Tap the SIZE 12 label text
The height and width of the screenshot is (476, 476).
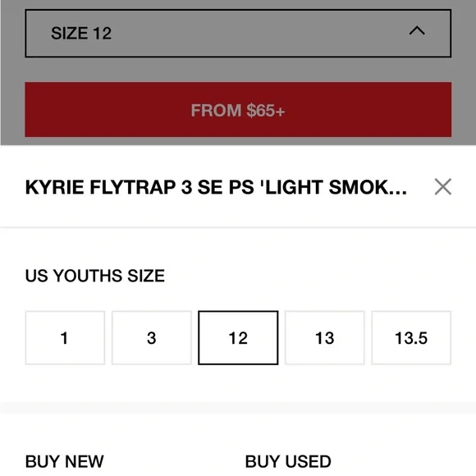click(x=81, y=33)
